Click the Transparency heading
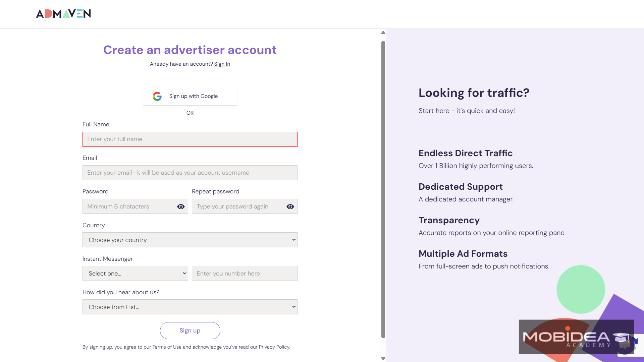This screenshot has height=362, width=644. pos(449,220)
